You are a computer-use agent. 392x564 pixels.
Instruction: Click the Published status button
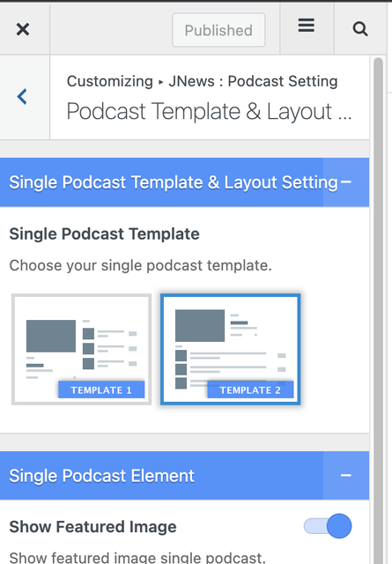pyautogui.click(x=218, y=30)
